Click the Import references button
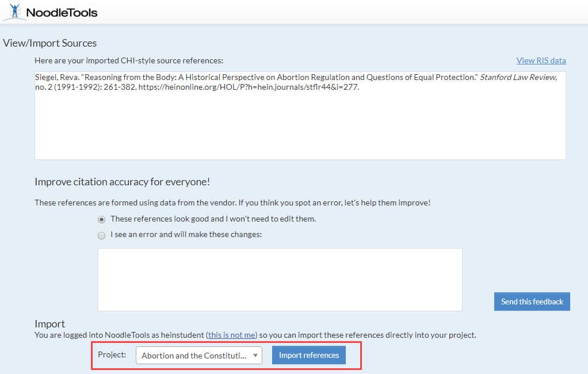This screenshot has height=374, width=588. coord(308,355)
